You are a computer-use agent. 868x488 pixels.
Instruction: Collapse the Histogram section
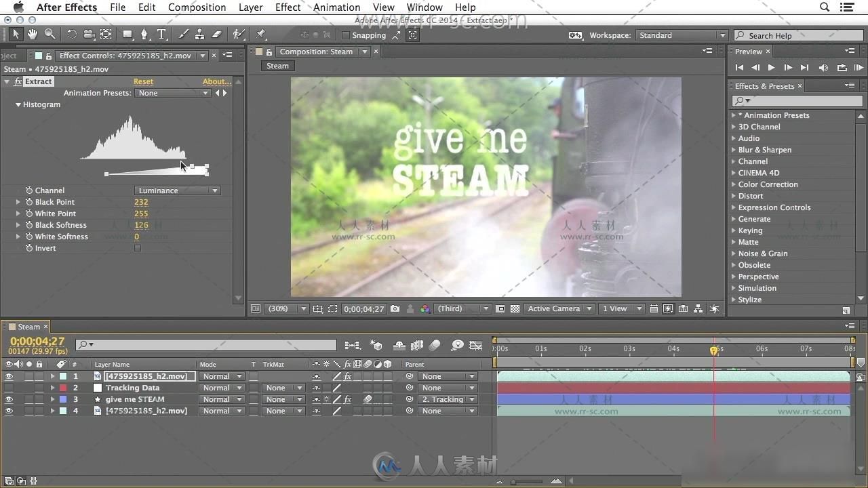tap(18, 105)
